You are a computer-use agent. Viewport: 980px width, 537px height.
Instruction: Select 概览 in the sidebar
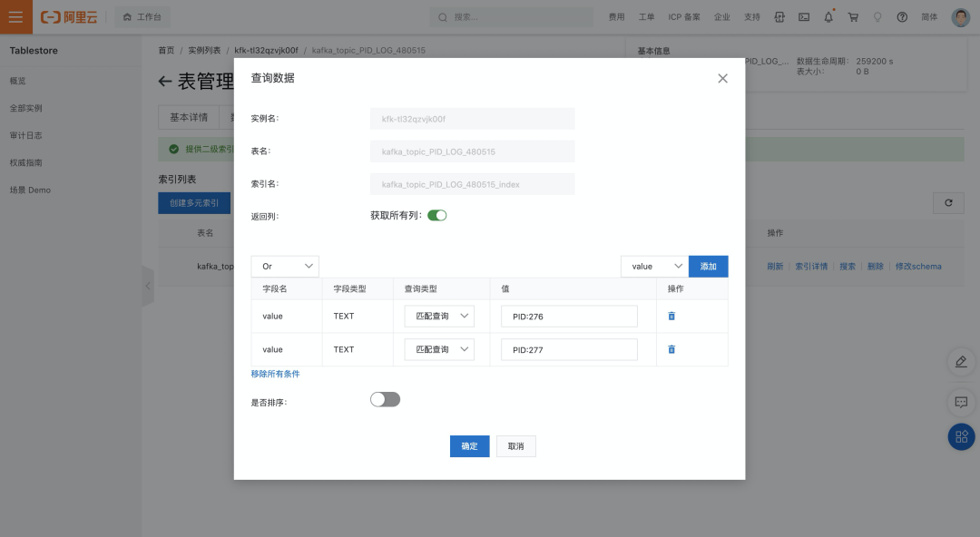(x=18, y=81)
